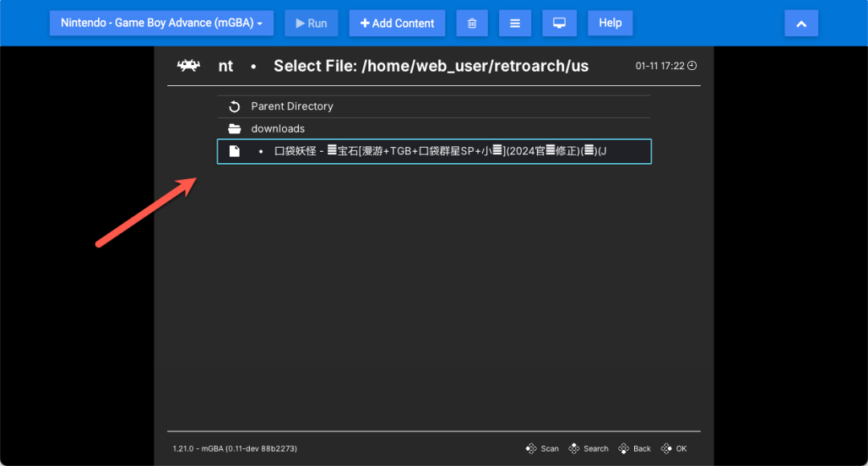
Task: Click the trash icon to clear content
Action: click(x=472, y=22)
